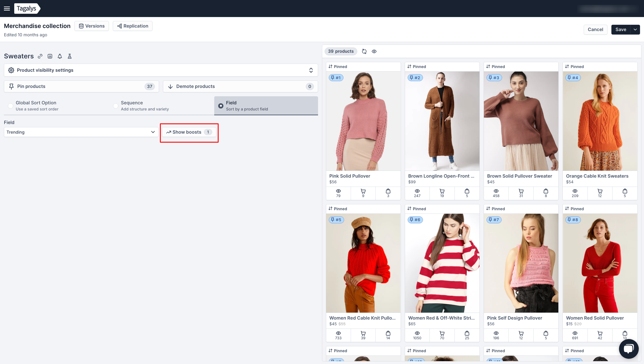Click the Tagalys logo
This screenshot has height=364, width=644.
pos(27,9)
